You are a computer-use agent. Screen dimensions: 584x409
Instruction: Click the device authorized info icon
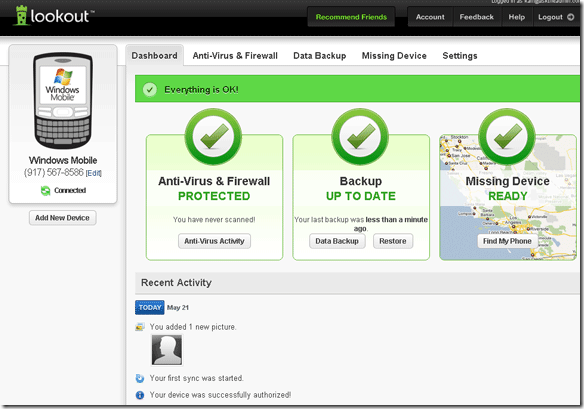(140, 395)
